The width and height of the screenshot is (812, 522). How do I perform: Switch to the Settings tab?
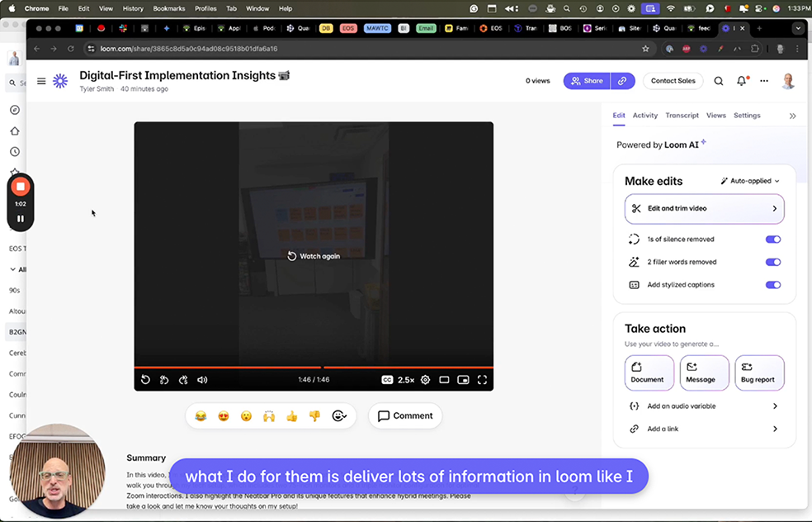point(747,116)
